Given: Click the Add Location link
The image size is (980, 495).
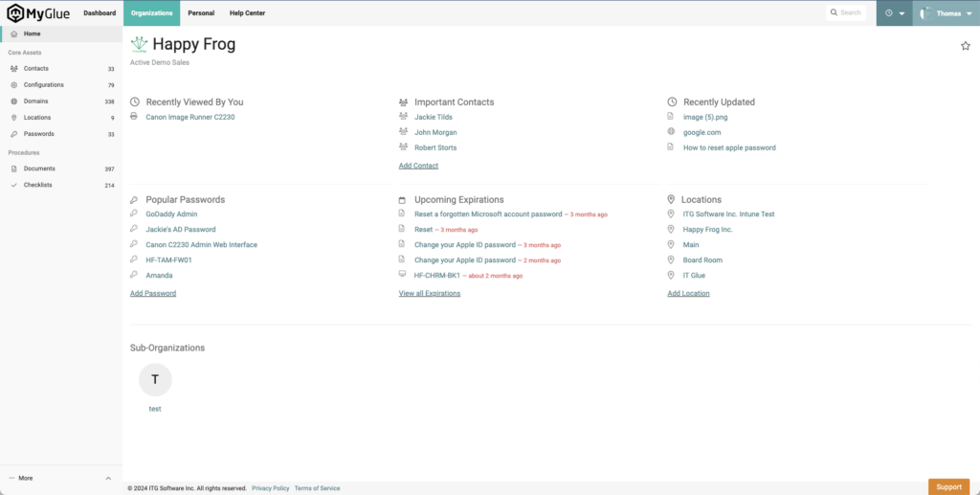Looking at the screenshot, I should point(688,293).
